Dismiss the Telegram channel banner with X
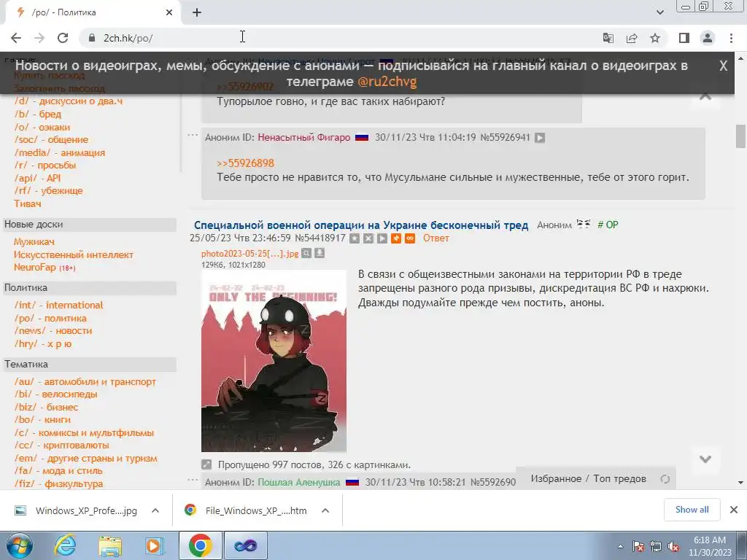 point(723,66)
